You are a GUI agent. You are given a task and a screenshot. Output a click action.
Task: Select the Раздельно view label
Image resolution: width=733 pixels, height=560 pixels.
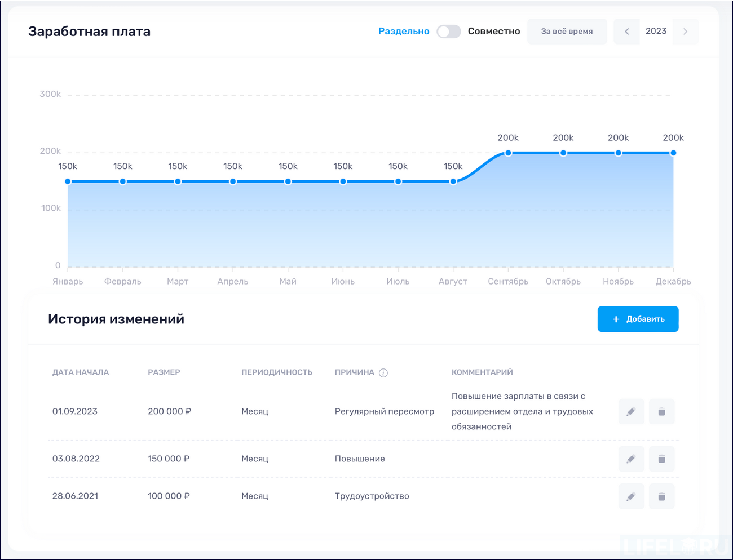403,32
